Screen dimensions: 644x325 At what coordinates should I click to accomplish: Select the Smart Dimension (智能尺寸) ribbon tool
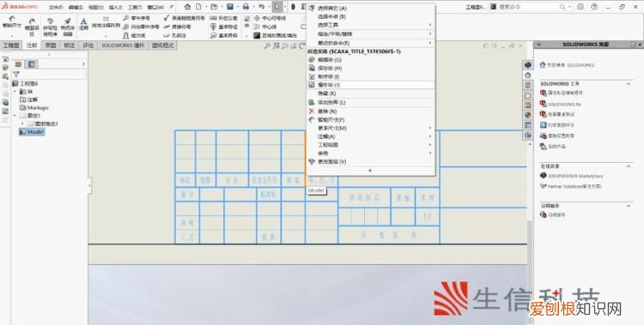click(12, 22)
